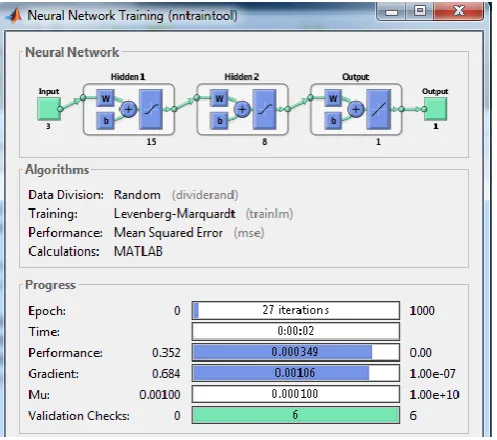The width and height of the screenshot is (497, 440).
Task: Click the sum node in Output layer
Action: [x=356, y=109]
